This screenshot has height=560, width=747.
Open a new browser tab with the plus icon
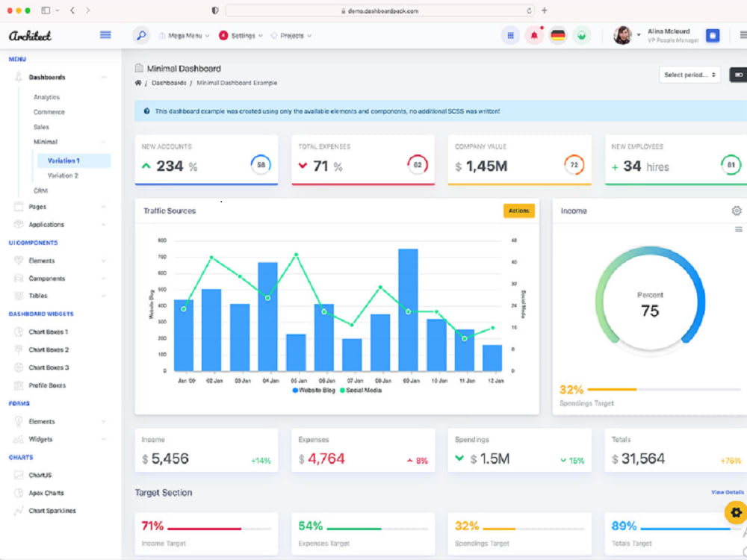click(544, 10)
